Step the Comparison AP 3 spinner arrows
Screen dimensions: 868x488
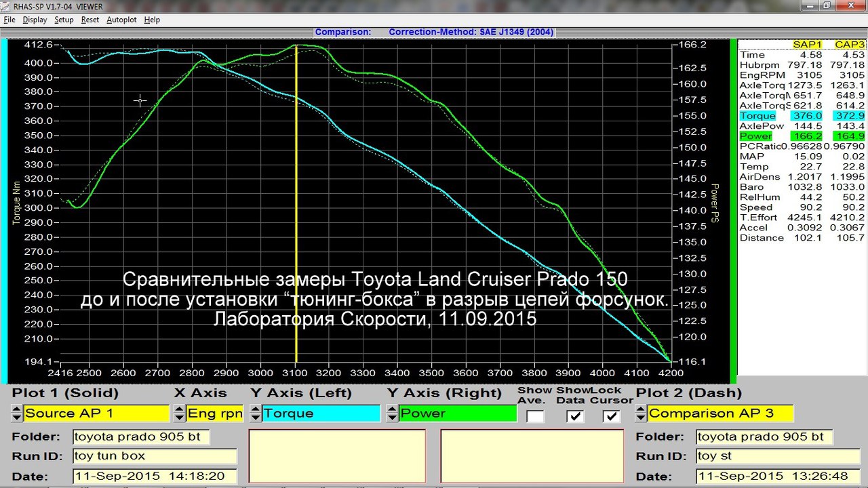point(641,413)
